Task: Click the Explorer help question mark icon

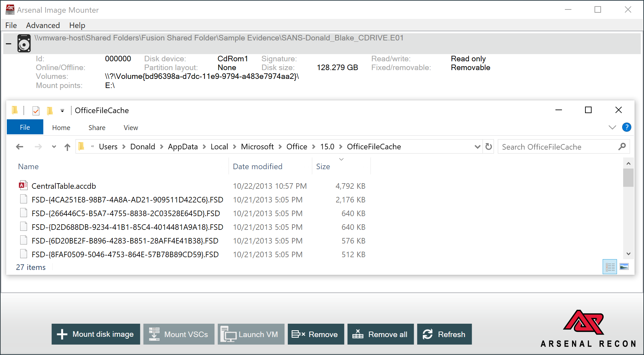Action: (x=626, y=127)
